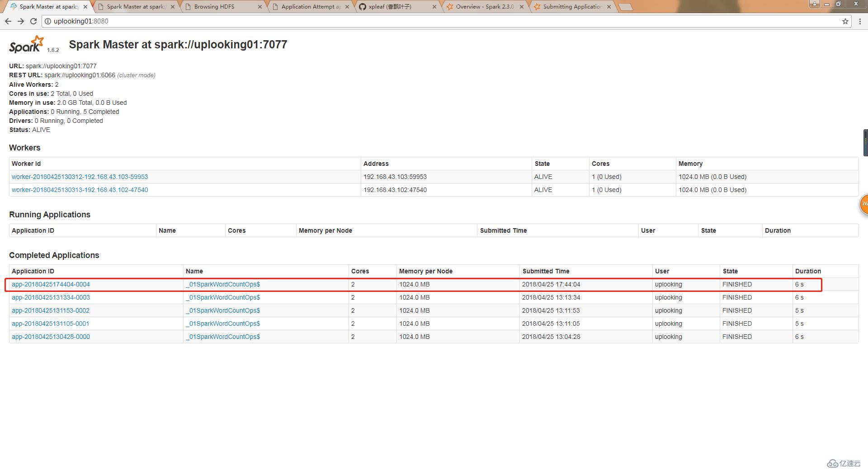Open a new browser tab
868x469 pixels.
626,7
